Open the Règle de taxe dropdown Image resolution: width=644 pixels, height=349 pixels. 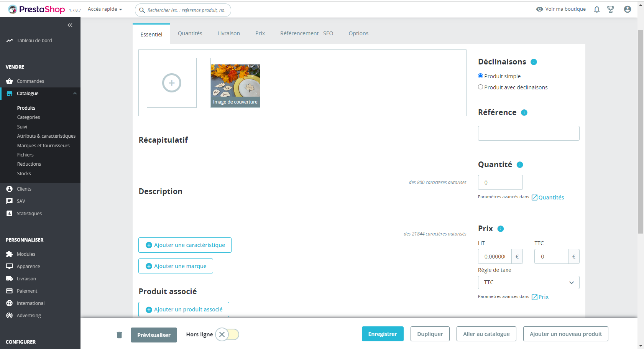click(529, 283)
